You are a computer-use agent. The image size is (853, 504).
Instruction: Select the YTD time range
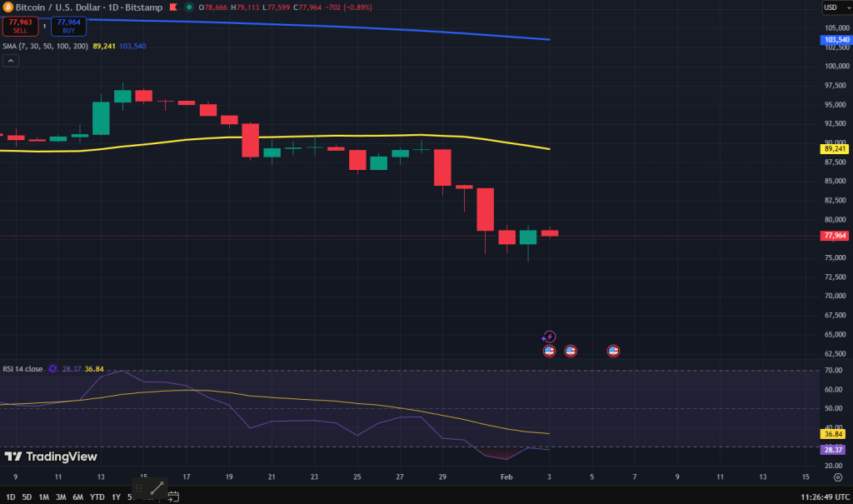97,497
